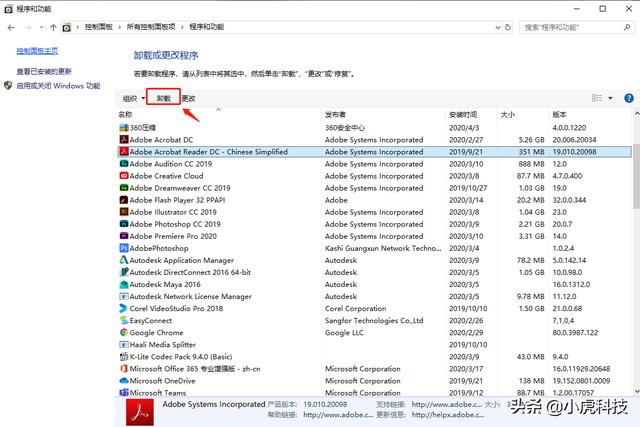The image size is (640, 427).
Task: Click the Corel VideoStudio Pro 2018 icon
Action: click(x=124, y=308)
